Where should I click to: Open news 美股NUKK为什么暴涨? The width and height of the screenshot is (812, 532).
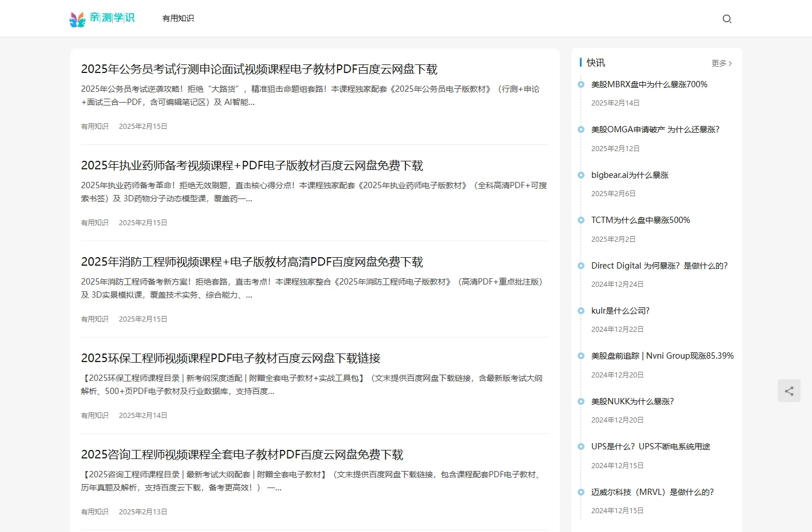pos(632,401)
